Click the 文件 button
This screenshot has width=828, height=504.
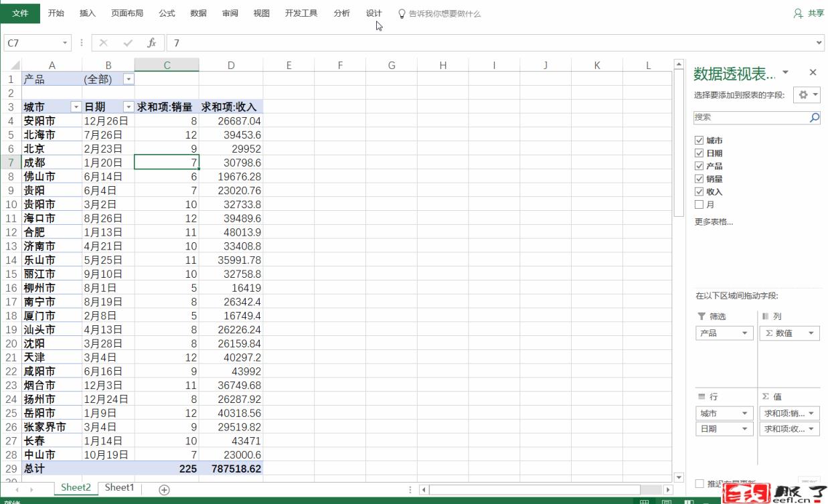[x=21, y=13]
